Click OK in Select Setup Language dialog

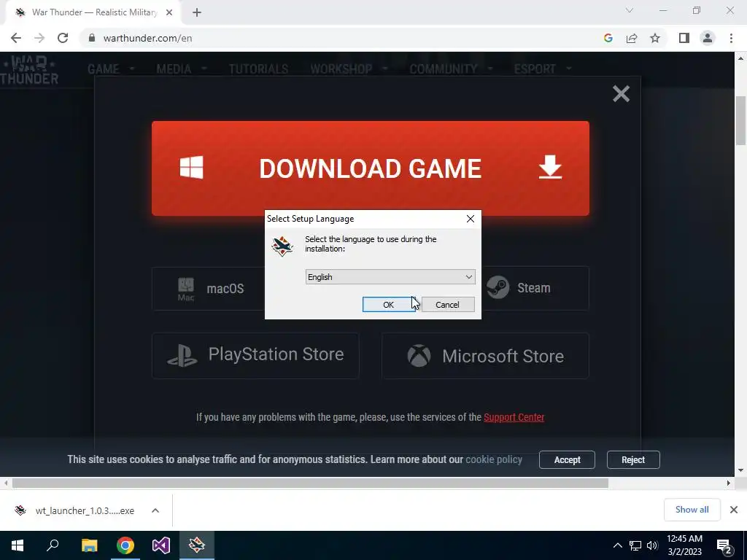click(x=388, y=305)
